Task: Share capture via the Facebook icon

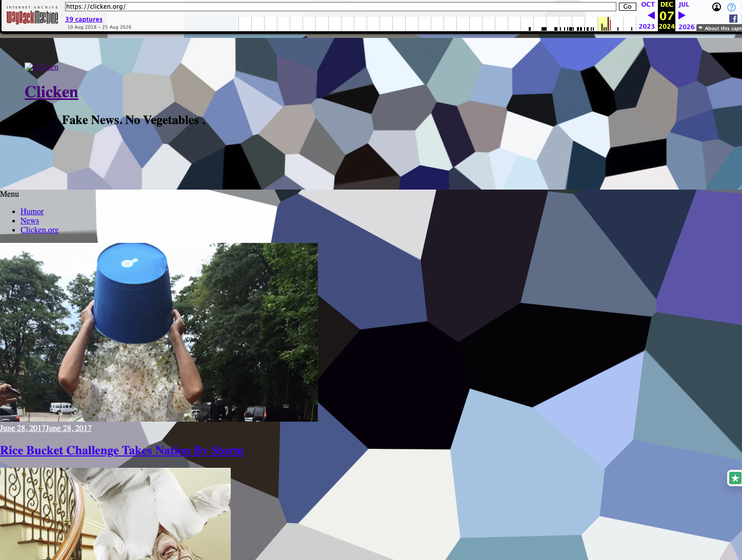Action: tap(733, 18)
